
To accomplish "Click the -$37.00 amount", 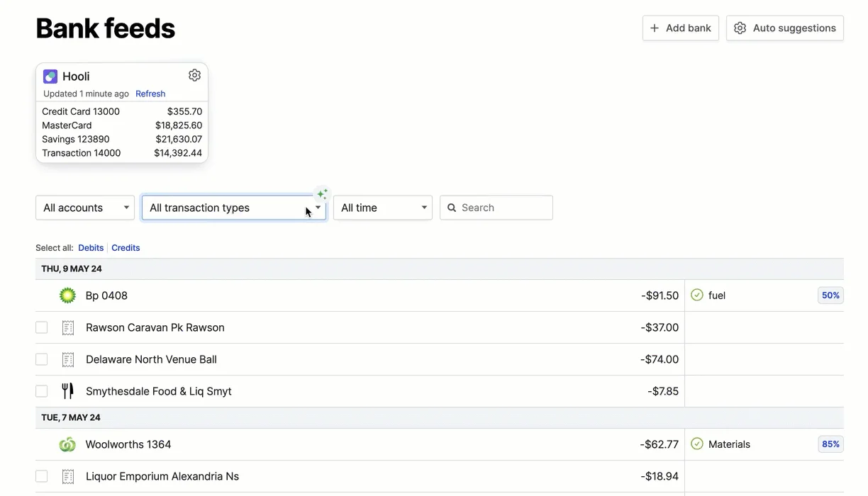I will [660, 327].
